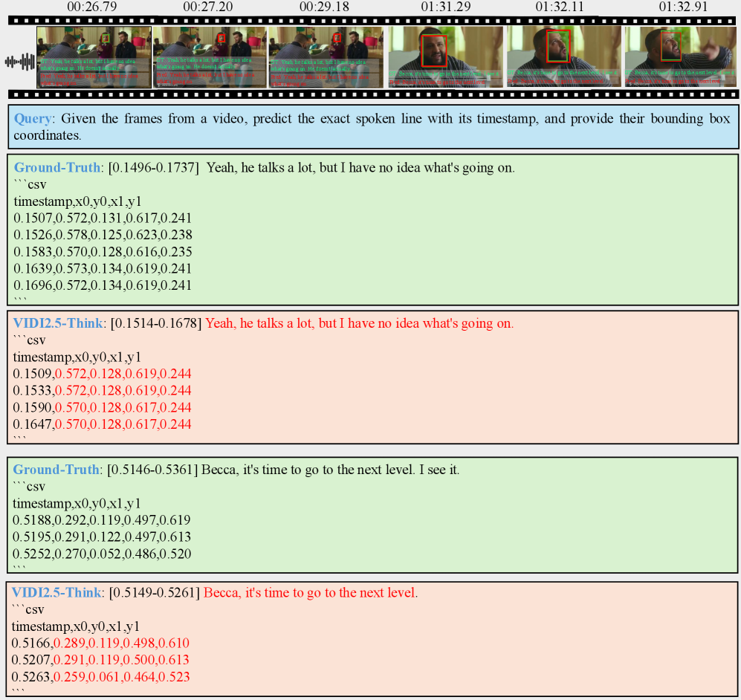Select the prediction row starting 0.1590

tap(102, 407)
